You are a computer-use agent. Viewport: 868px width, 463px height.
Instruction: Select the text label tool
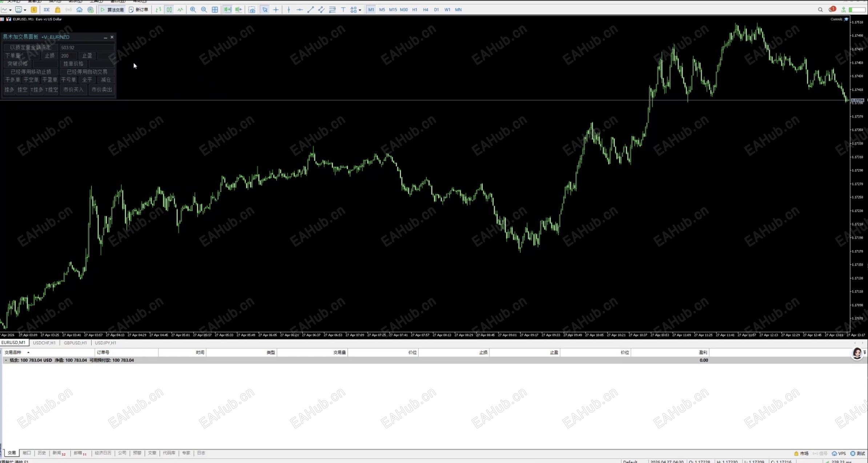[x=343, y=10]
